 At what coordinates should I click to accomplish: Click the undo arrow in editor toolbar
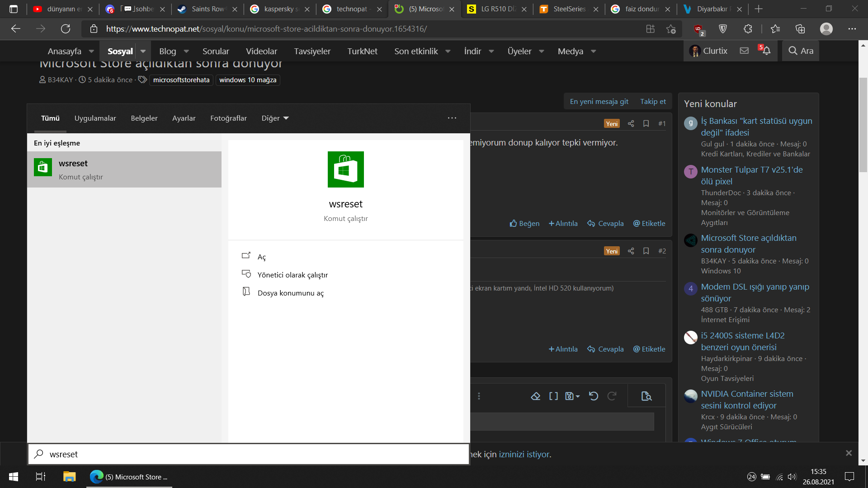[x=594, y=396]
